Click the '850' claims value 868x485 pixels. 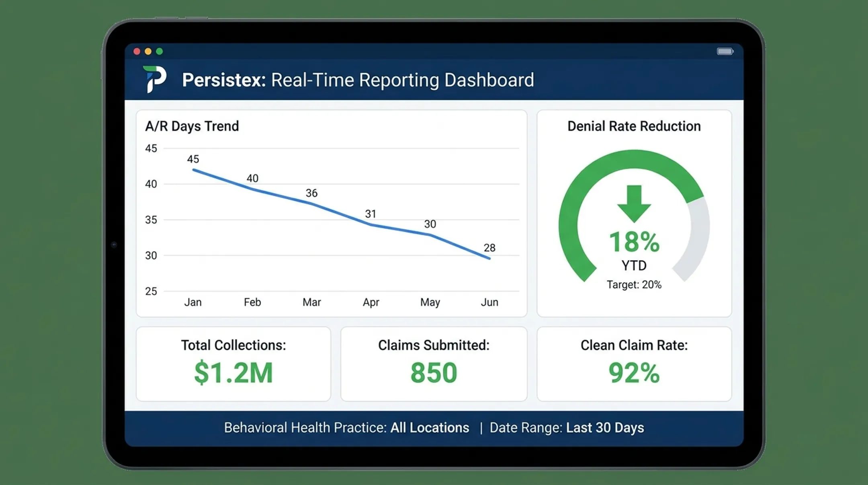(434, 373)
